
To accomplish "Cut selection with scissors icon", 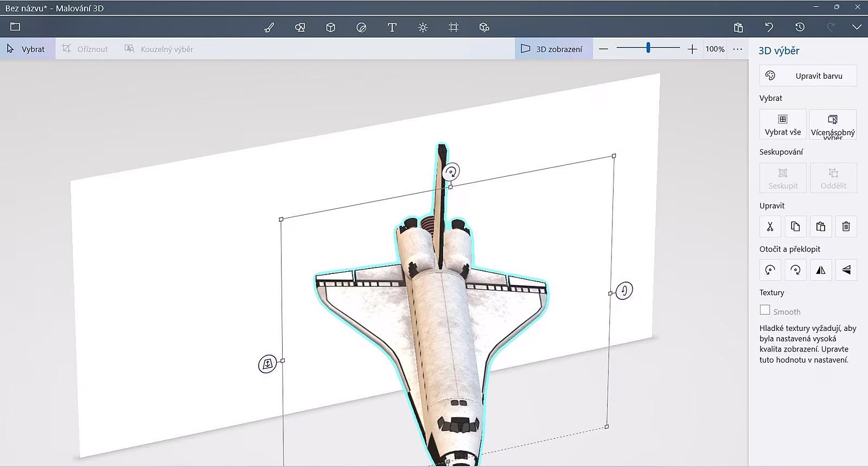I will (x=770, y=226).
